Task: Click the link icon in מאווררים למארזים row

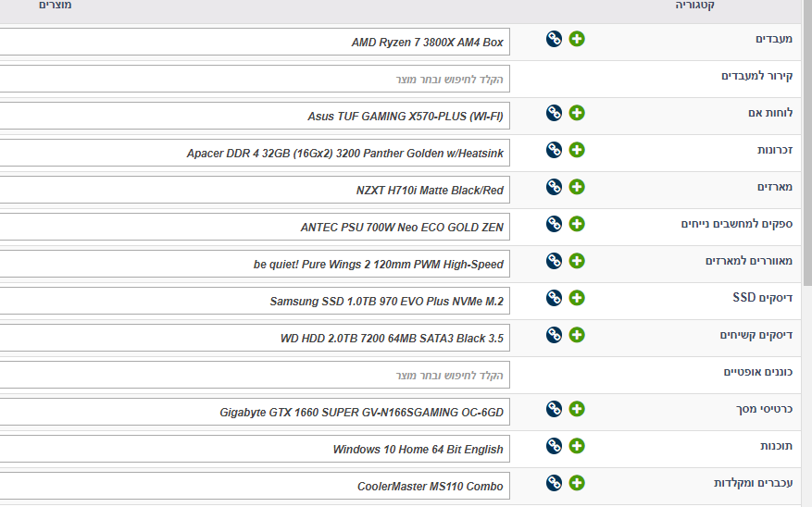Action: [x=554, y=261]
